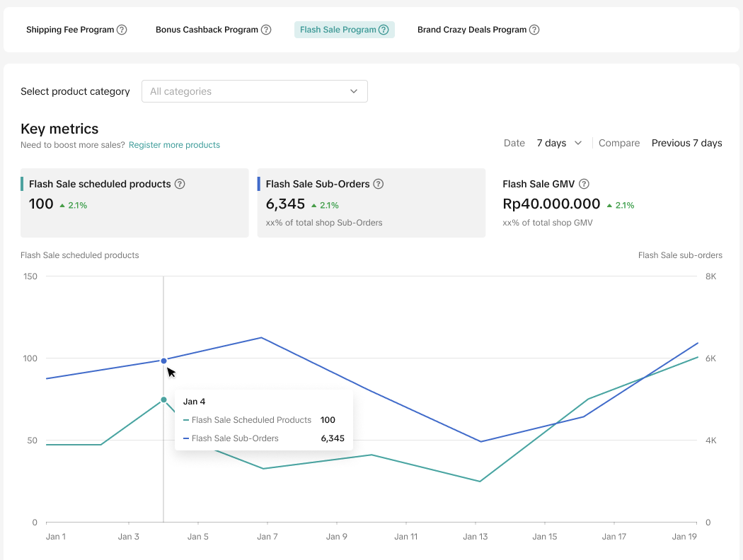Click the blue Jan 4 sub-orders data point
Screen dimensions: 743x560
163,361
